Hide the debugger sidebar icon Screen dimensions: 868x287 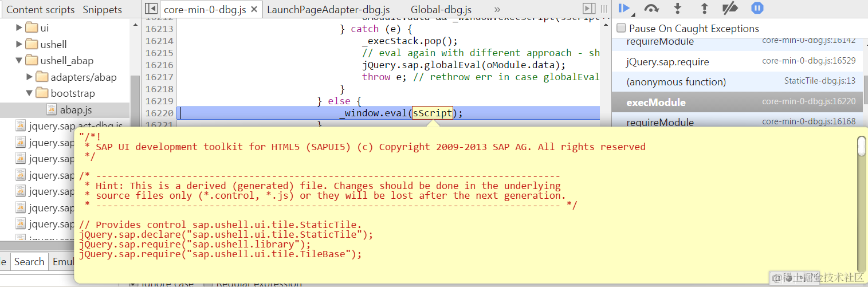point(589,9)
